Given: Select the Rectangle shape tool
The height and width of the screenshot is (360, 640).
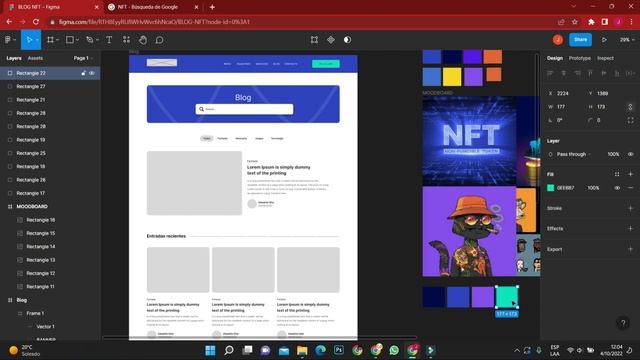Looking at the screenshot, I should tap(70, 40).
